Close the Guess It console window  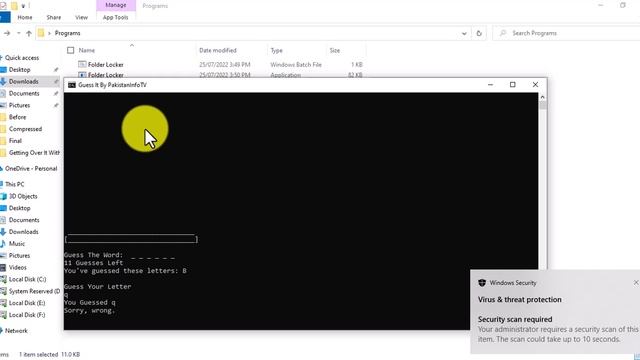tap(535, 84)
